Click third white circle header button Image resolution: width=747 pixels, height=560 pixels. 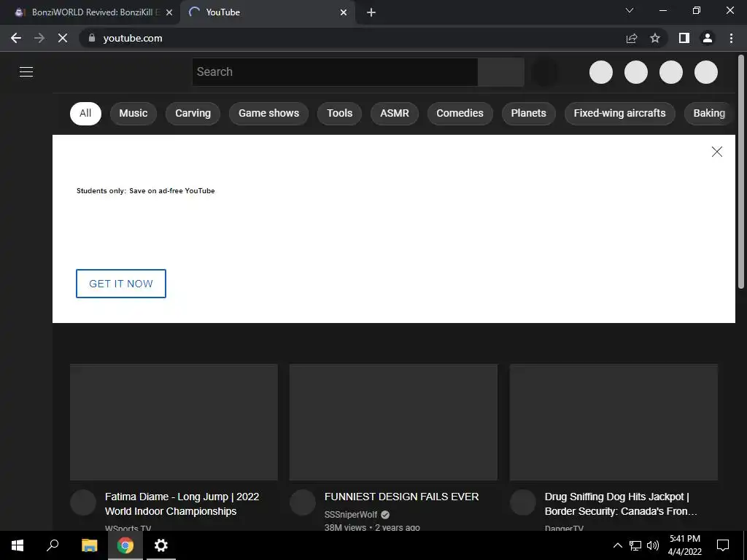pos(671,72)
